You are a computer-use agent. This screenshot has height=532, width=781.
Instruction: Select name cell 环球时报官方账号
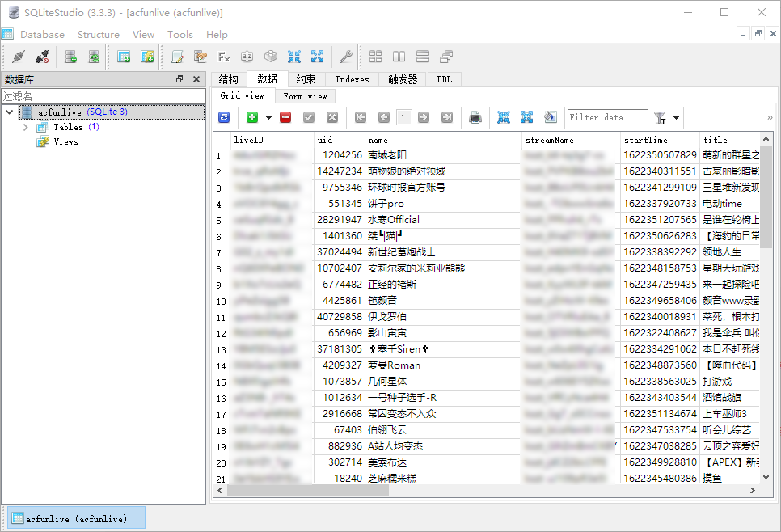pyautogui.click(x=443, y=188)
